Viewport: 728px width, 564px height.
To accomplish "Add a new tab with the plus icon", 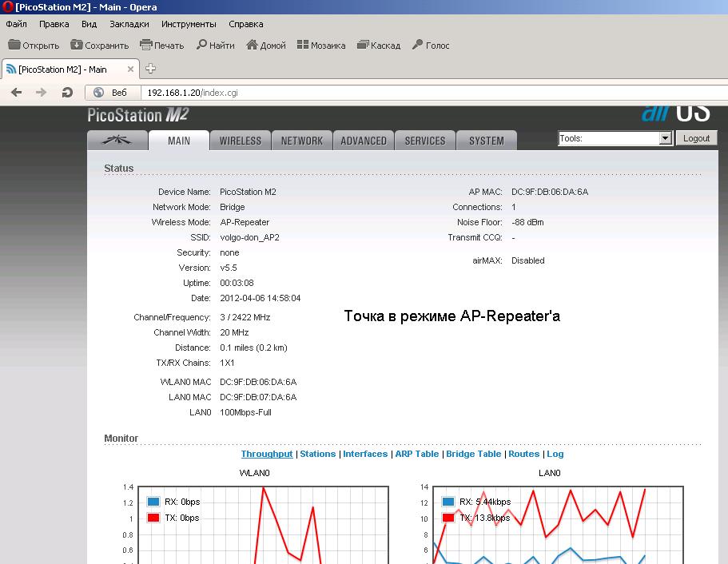I will click(x=150, y=69).
